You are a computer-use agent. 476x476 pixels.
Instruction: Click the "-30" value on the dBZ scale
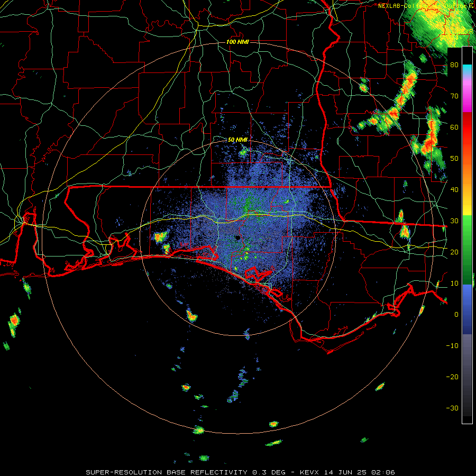point(452,408)
